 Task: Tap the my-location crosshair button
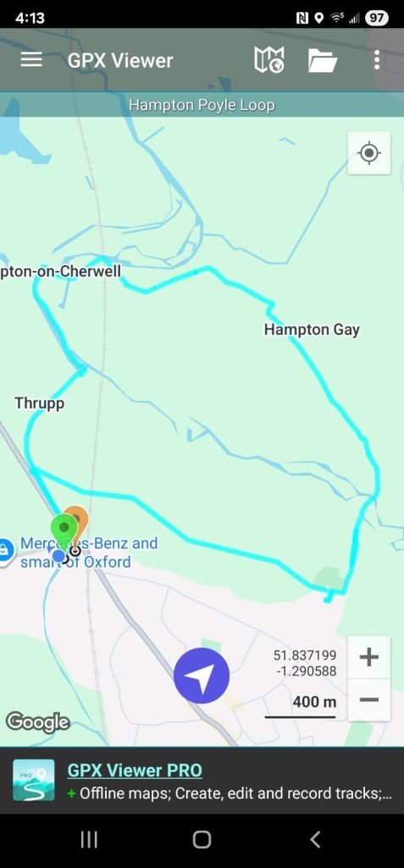369,153
